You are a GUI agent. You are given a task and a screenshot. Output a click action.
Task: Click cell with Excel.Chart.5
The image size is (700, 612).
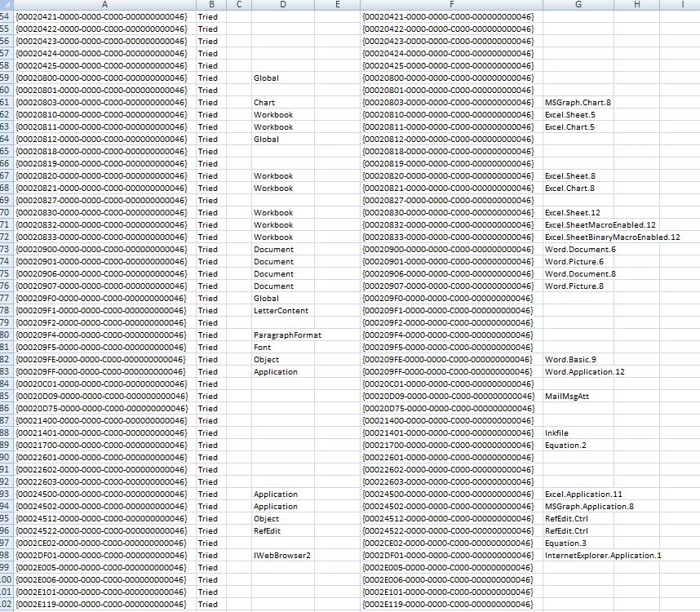coord(578,127)
